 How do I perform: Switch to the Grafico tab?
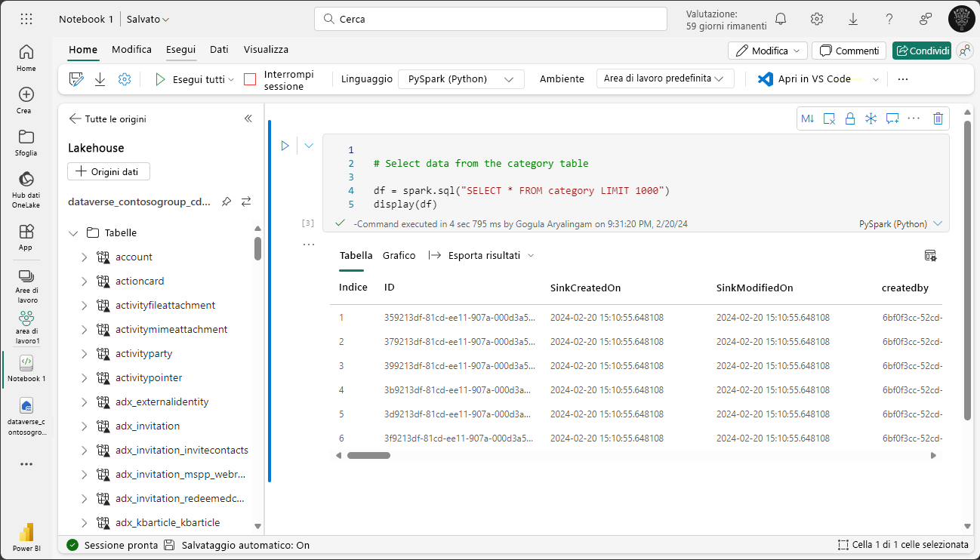(x=399, y=256)
